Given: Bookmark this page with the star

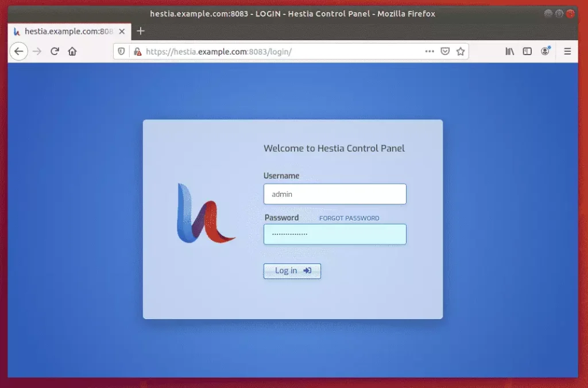Looking at the screenshot, I should pos(461,51).
